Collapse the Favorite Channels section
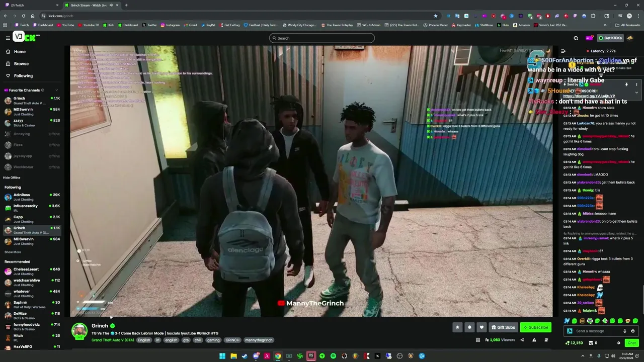 point(56,90)
